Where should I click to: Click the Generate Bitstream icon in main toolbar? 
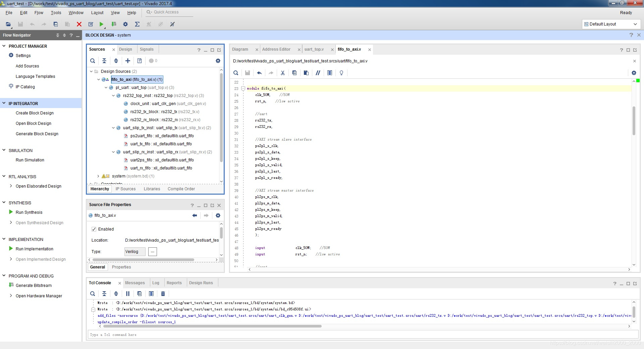click(x=114, y=24)
